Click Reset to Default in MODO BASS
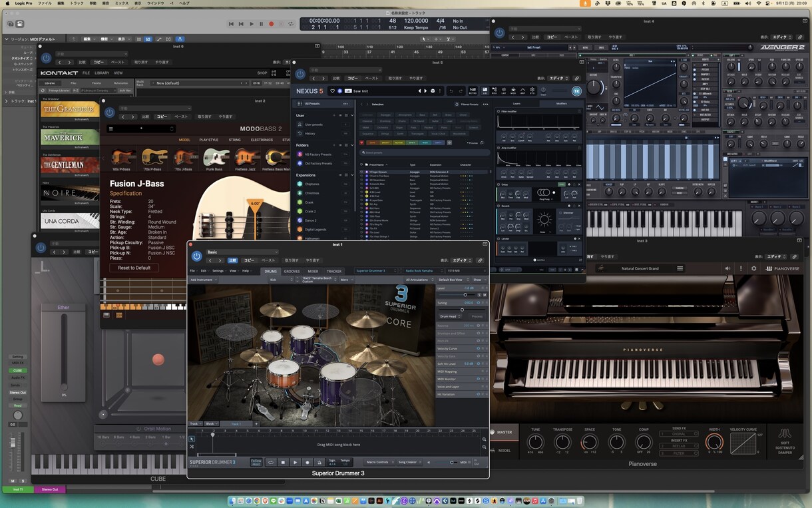Viewport: 812px width, 508px height. pyautogui.click(x=134, y=268)
